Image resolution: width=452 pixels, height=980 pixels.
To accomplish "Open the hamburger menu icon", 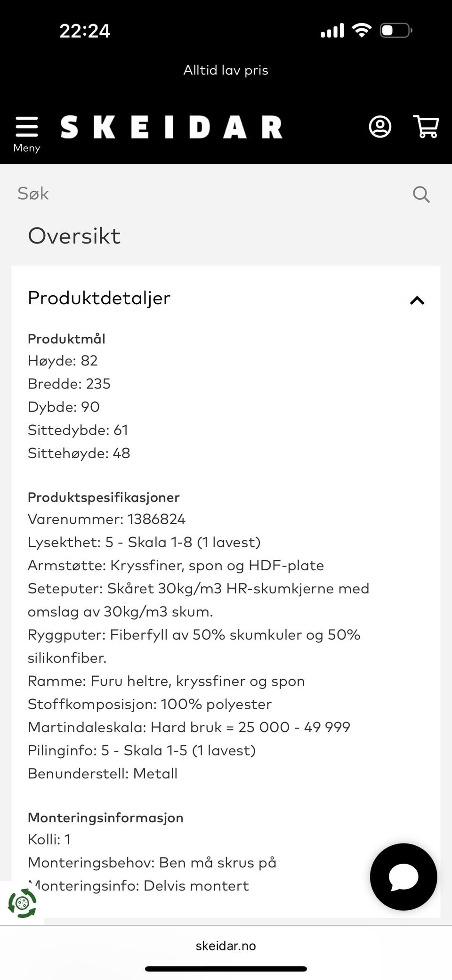I will pos(26,127).
